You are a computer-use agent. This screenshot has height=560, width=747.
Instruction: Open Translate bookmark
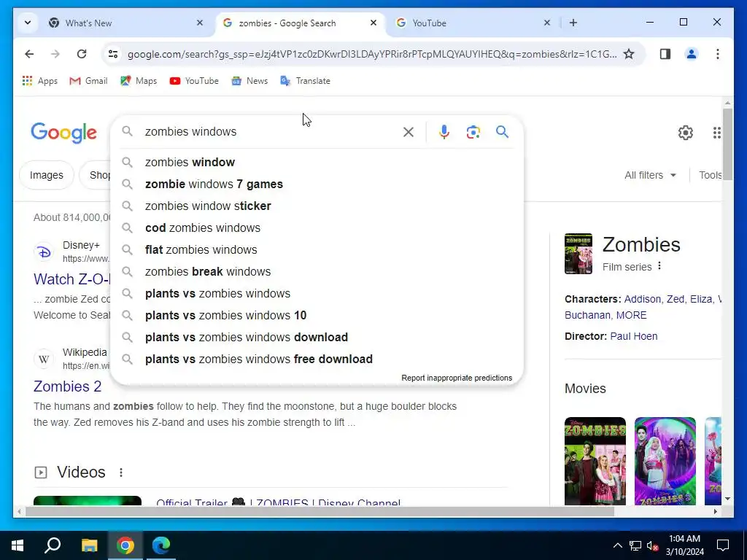coord(306,81)
